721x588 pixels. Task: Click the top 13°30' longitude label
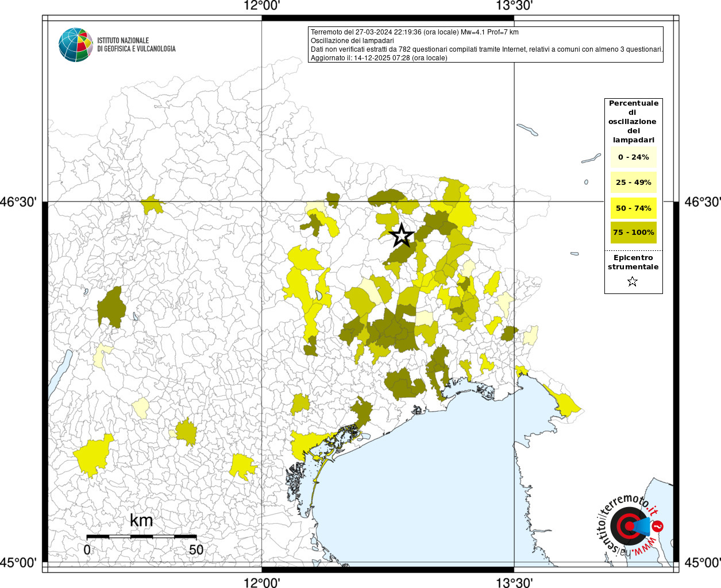click(514, 6)
